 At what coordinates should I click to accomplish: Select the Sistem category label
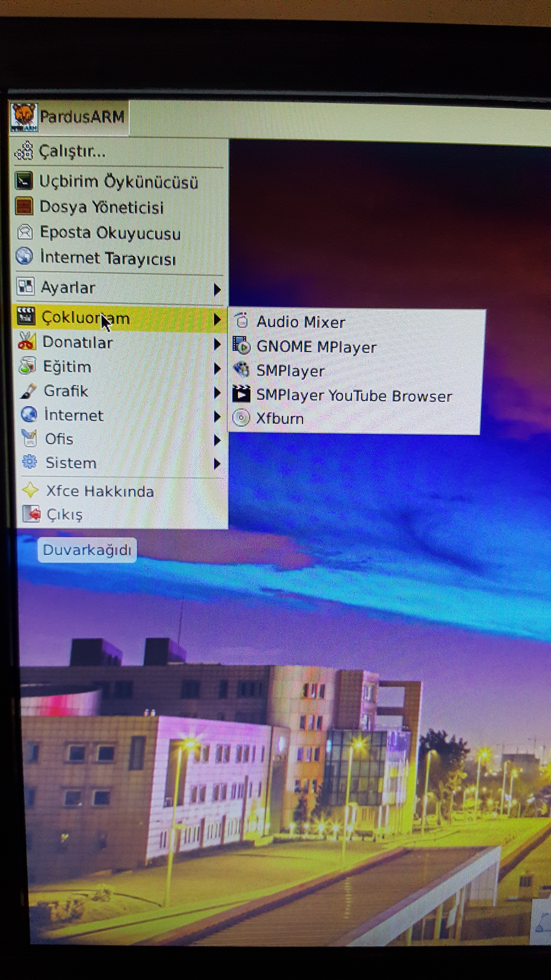(71, 463)
